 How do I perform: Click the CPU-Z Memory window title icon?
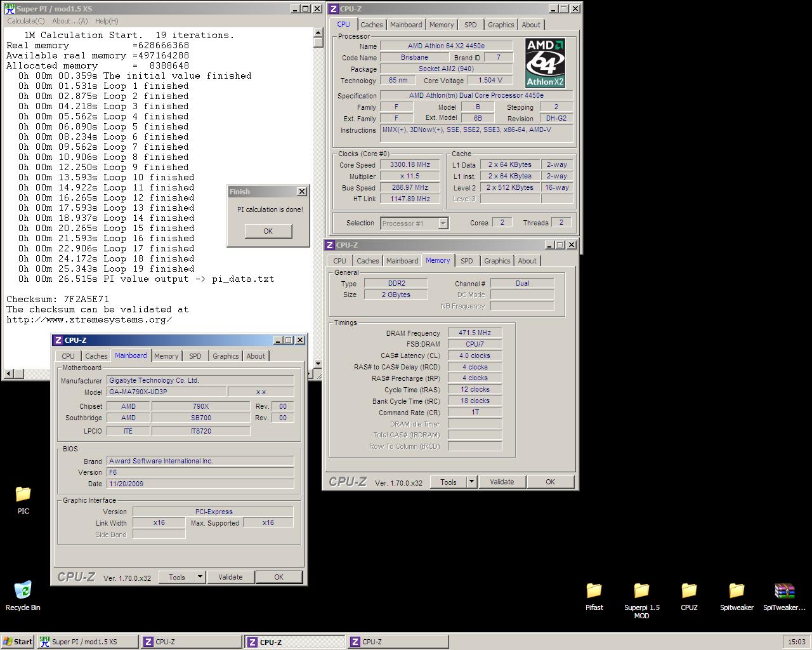[330, 245]
